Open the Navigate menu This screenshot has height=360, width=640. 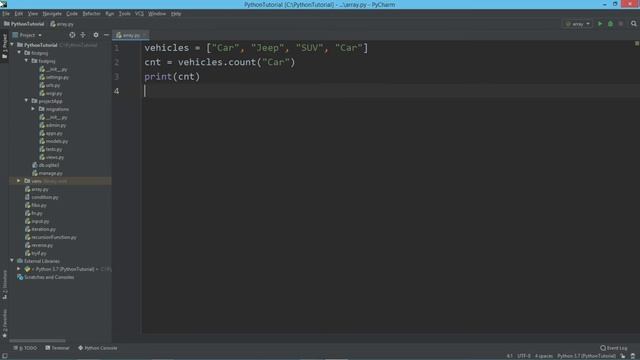click(x=52, y=14)
